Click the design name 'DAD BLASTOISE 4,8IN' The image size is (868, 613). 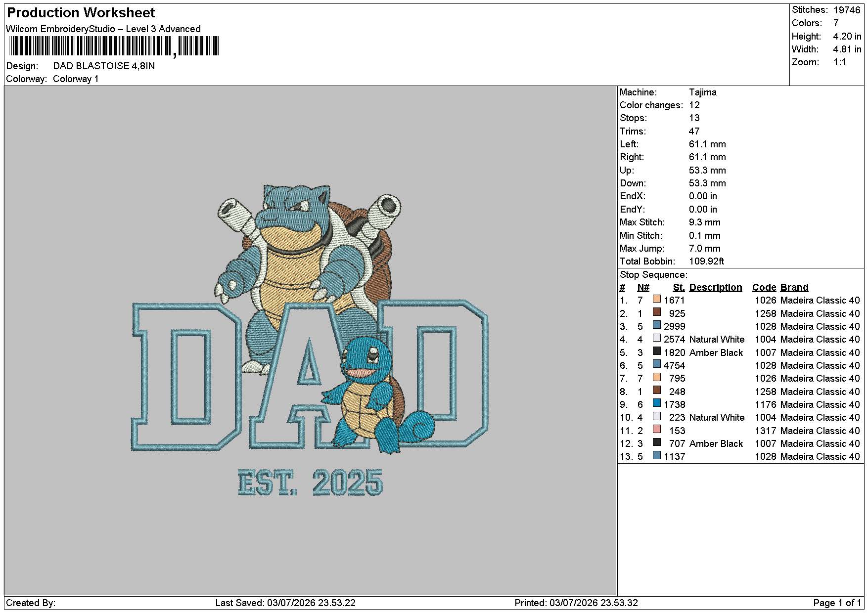(104, 66)
